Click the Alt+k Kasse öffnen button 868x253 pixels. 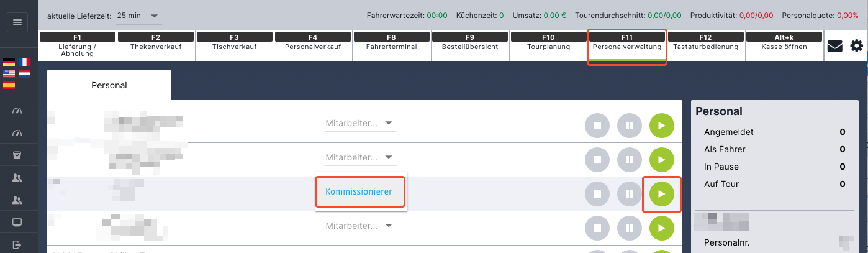tap(785, 46)
